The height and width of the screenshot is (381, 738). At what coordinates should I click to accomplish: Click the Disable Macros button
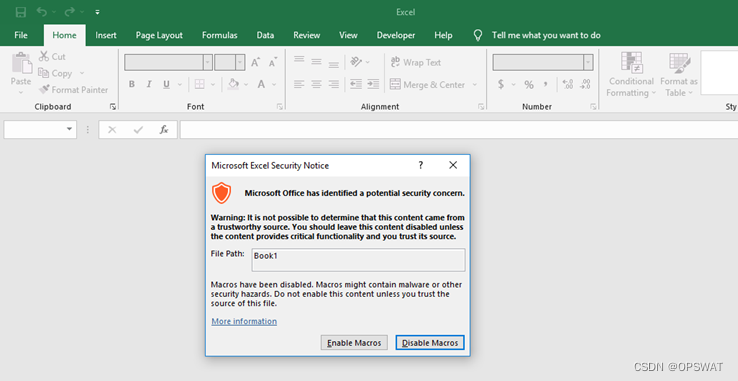pos(430,343)
